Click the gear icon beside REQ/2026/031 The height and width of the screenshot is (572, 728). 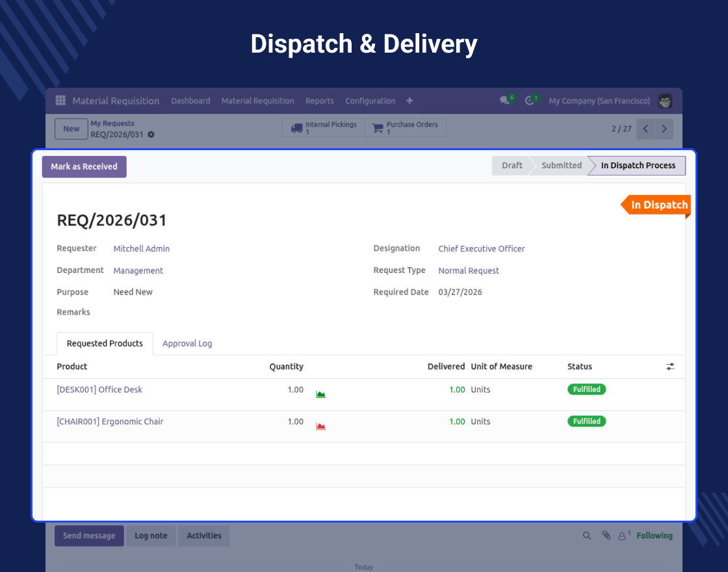point(151,135)
